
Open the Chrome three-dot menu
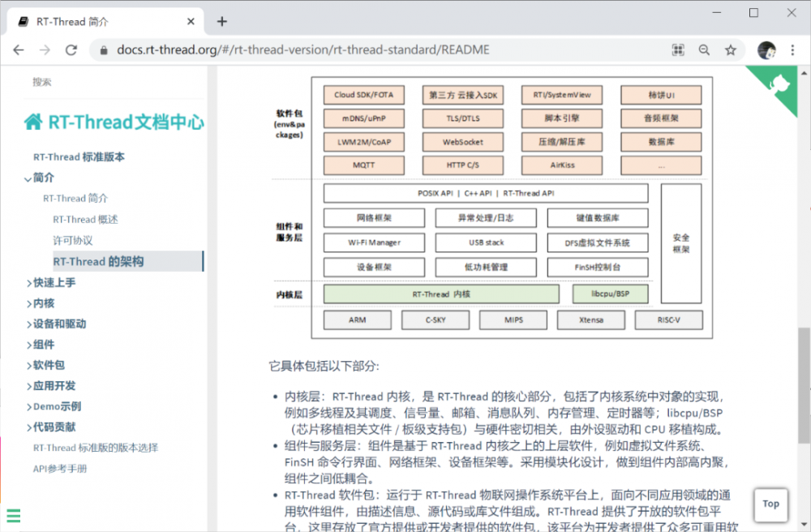click(793, 50)
